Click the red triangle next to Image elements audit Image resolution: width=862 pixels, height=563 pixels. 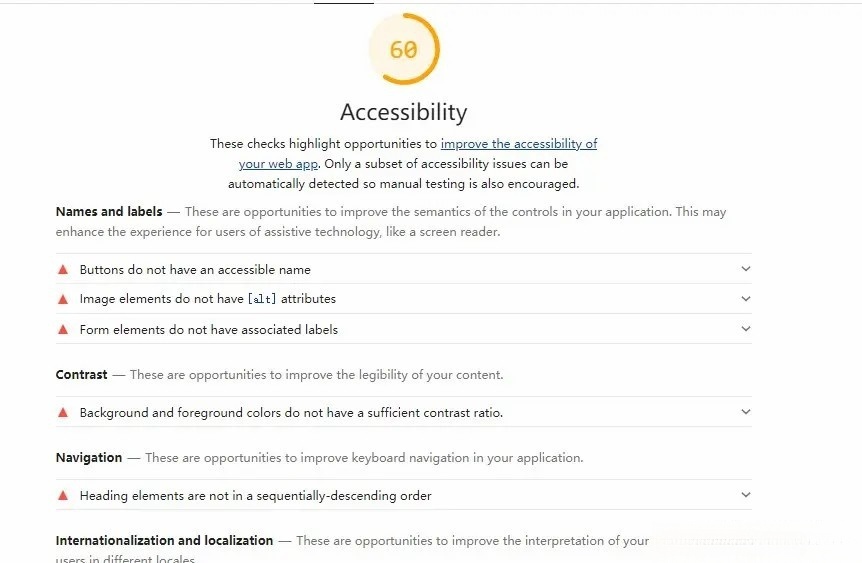point(62,299)
